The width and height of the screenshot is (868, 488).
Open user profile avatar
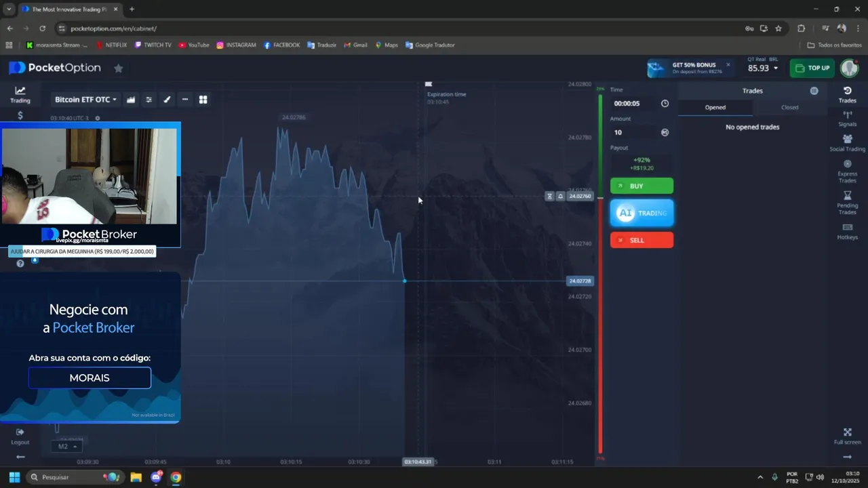[x=849, y=68]
